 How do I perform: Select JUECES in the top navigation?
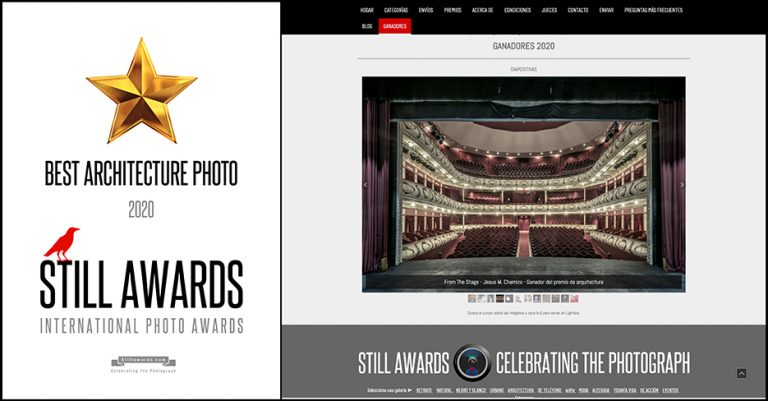point(549,10)
